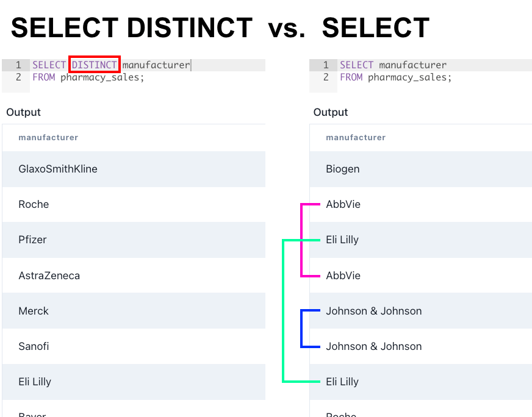Click Eli Lilly in the left output table
This screenshot has height=417, width=532.
click(x=35, y=382)
